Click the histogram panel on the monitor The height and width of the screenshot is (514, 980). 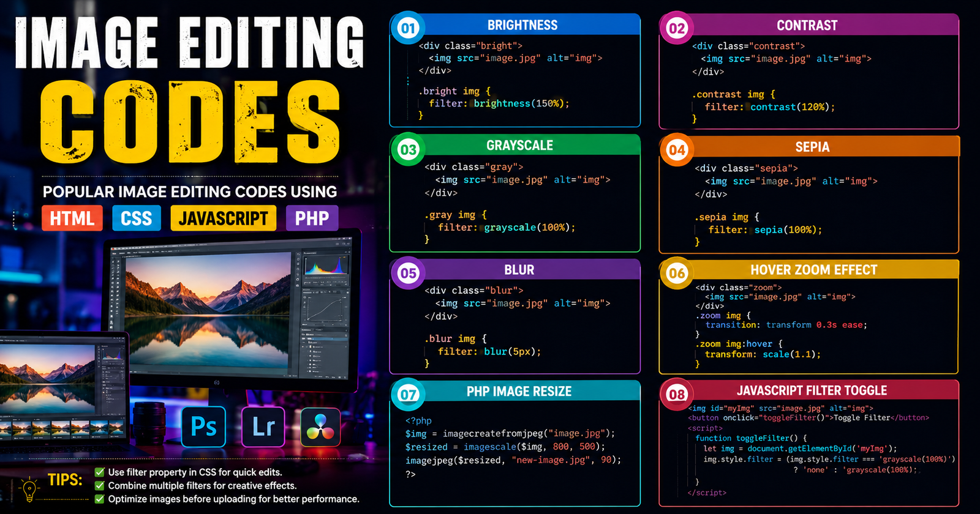[326, 265]
